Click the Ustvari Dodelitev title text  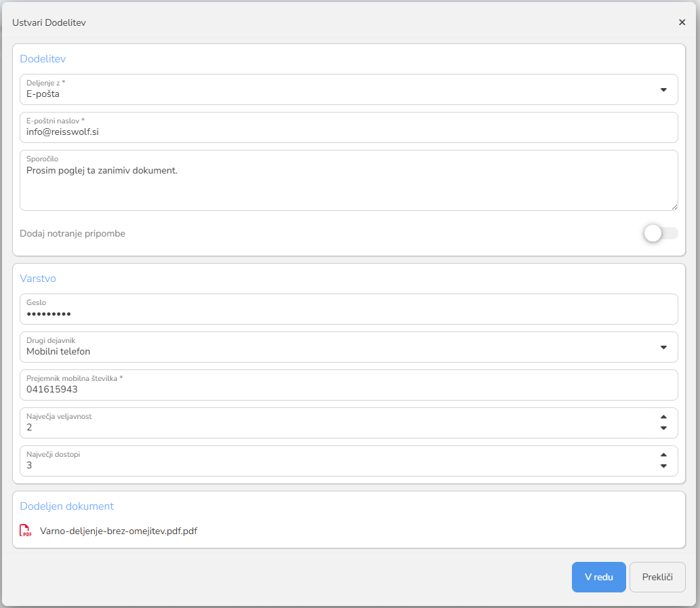(x=49, y=23)
